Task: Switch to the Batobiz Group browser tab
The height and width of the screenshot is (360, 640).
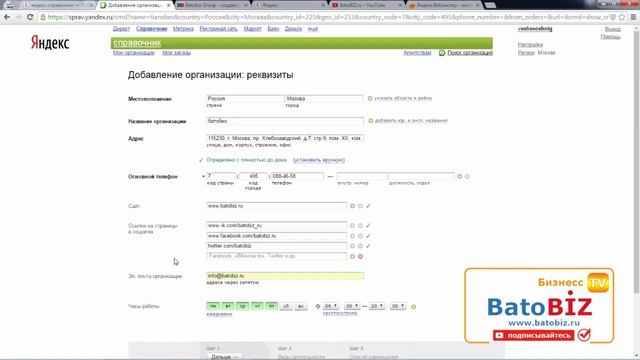Action: click(x=213, y=5)
